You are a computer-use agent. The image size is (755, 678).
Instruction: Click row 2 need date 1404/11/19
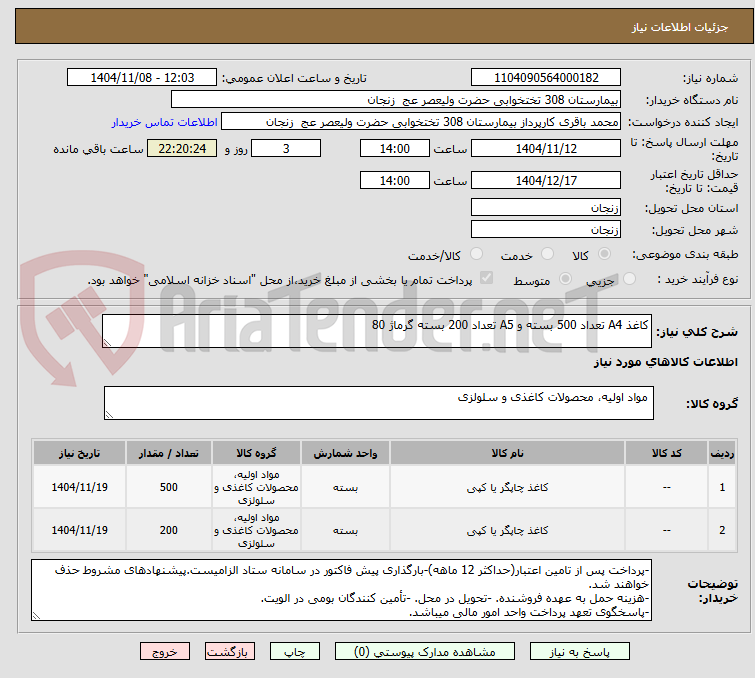(79, 530)
